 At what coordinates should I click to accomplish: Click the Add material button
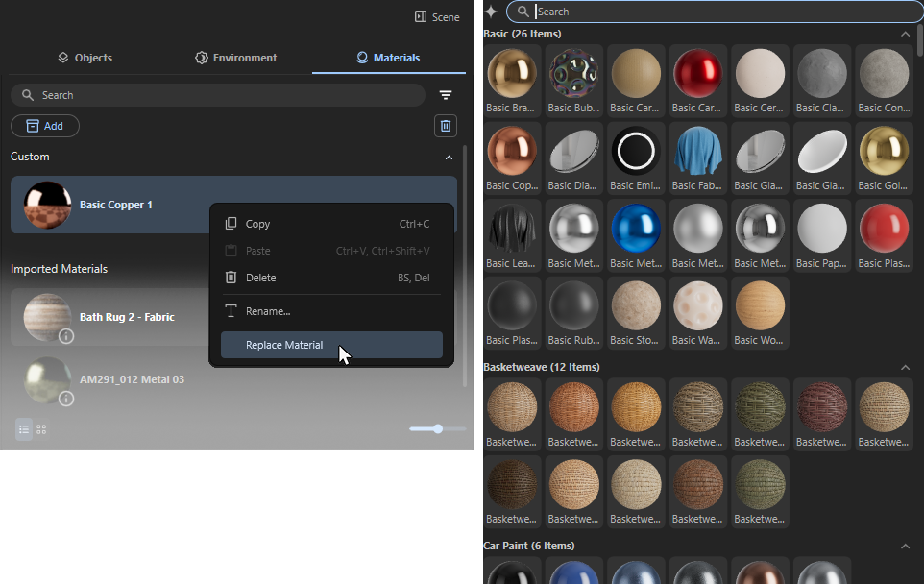[45, 126]
